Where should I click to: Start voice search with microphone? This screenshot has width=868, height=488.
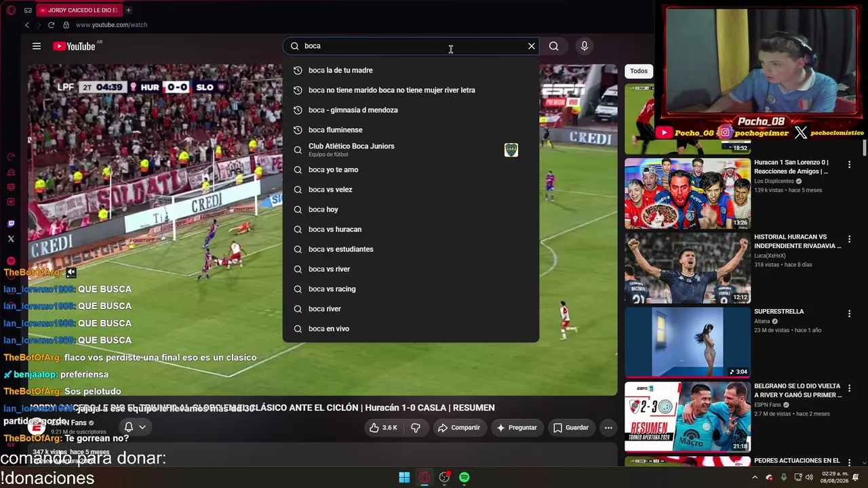(x=585, y=46)
